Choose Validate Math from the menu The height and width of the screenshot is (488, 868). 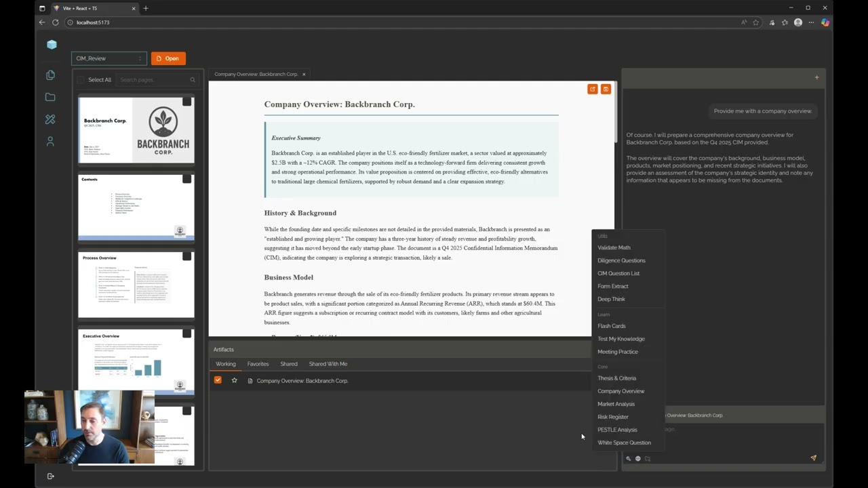click(614, 247)
